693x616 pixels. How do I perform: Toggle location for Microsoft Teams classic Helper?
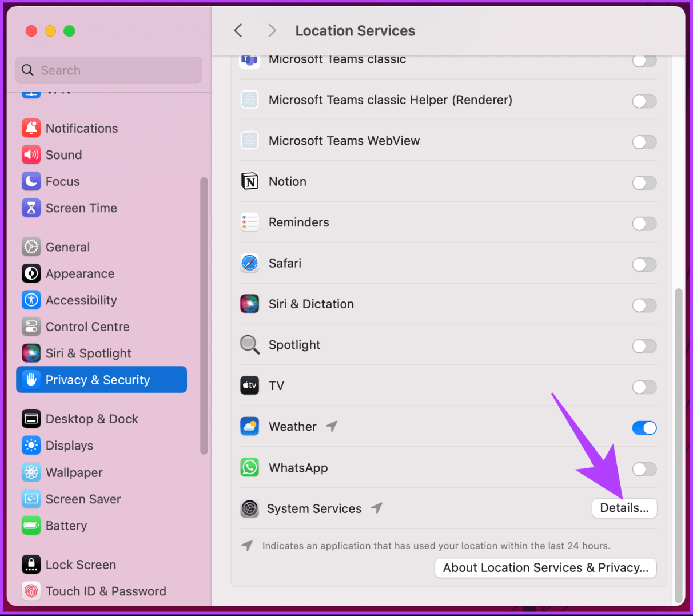pyautogui.click(x=644, y=101)
